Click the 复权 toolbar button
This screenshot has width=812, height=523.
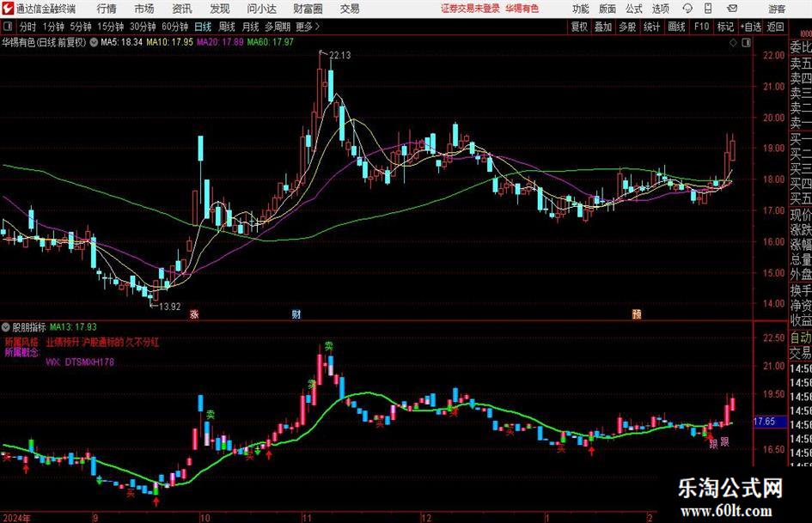pyautogui.click(x=579, y=27)
